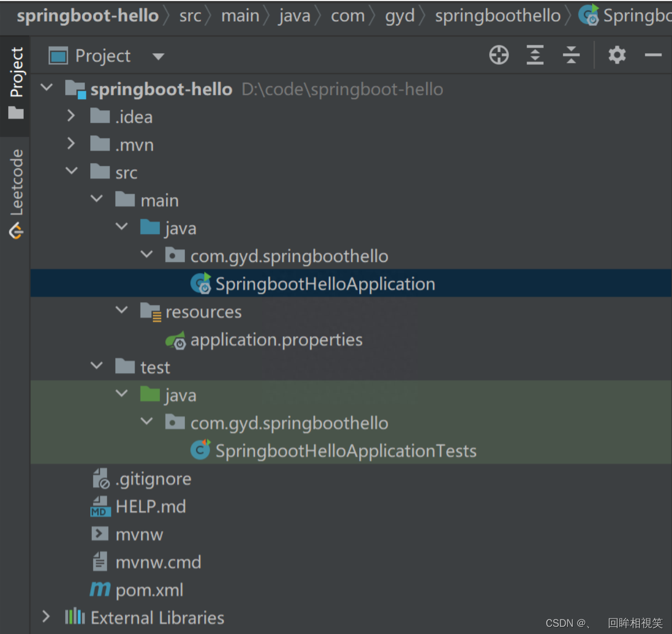Click src in the breadcrumb path
Image resolution: width=672 pixels, height=634 pixels.
point(190,16)
